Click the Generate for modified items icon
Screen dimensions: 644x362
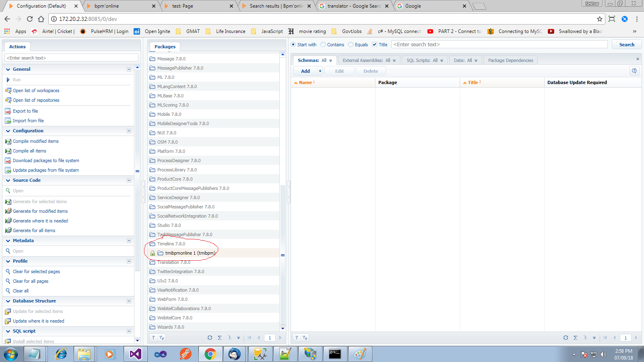pyautogui.click(x=8, y=211)
